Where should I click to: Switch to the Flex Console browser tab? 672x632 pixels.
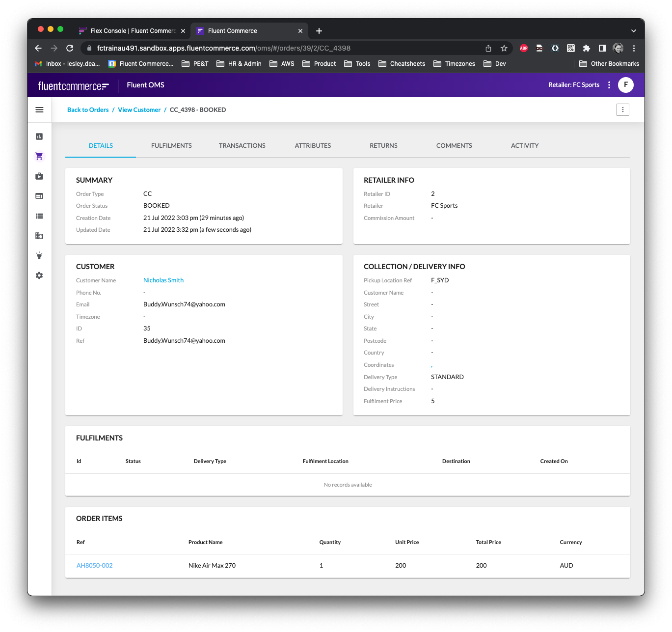pyautogui.click(x=132, y=31)
